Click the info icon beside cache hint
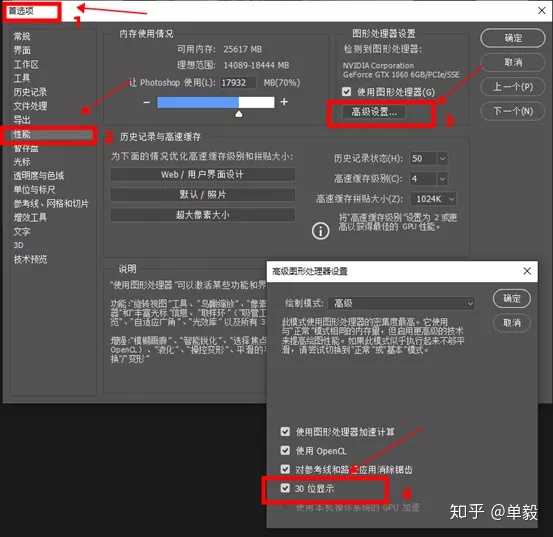The height and width of the screenshot is (537, 553). [320, 231]
